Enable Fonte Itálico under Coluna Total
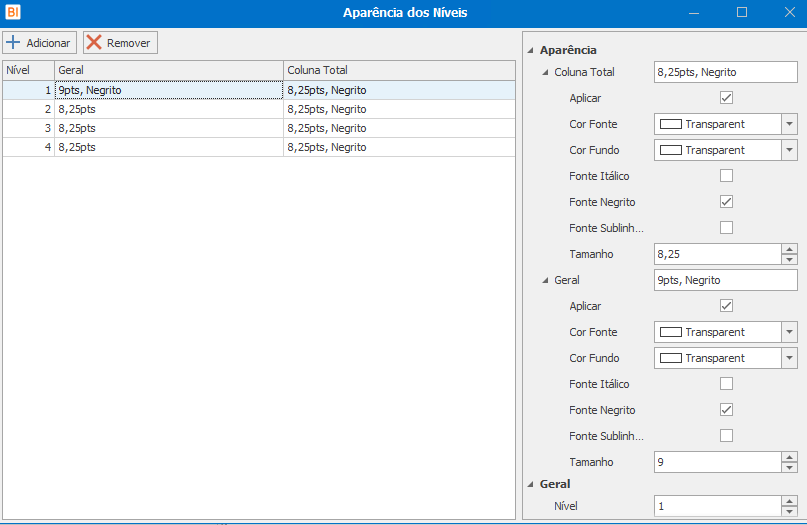The height and width of the screenshot is (525, 807). [x=727, y=176]
